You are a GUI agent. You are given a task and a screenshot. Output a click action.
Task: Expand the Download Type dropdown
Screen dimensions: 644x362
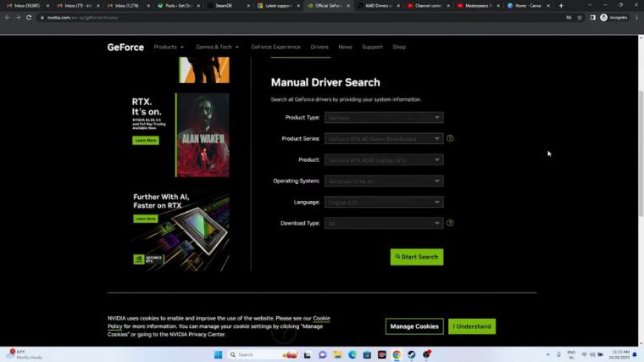click(x=384, y=223)
